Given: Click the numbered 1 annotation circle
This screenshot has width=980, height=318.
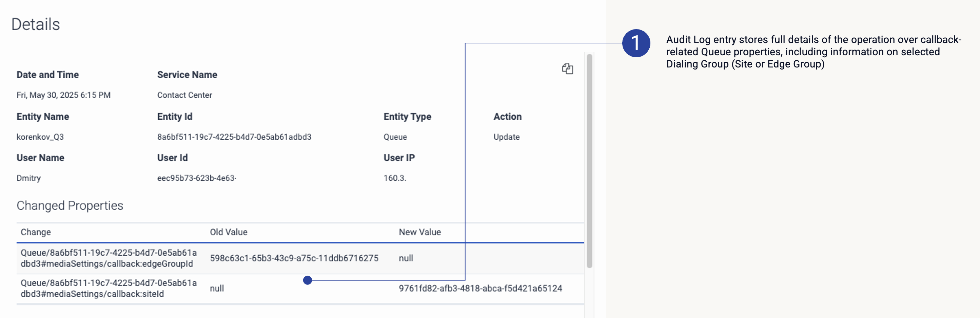Looking at the screenshot, I should pyautogui.click(x=636, y=43).
